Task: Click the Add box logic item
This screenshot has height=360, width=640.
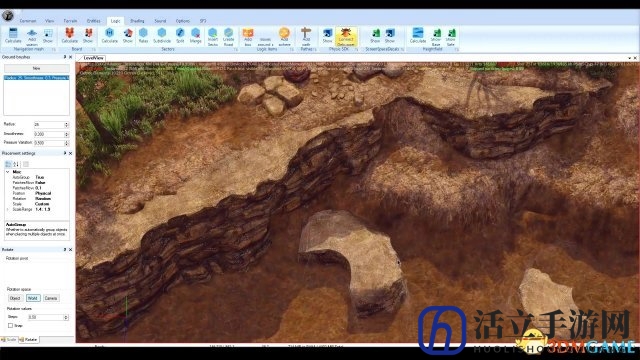Action: [x=248, y=37]
